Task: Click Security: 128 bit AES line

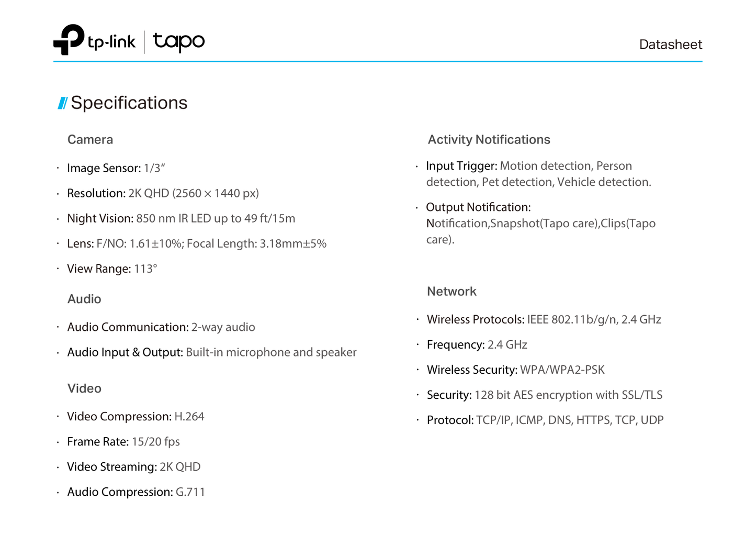Action: 545,395
